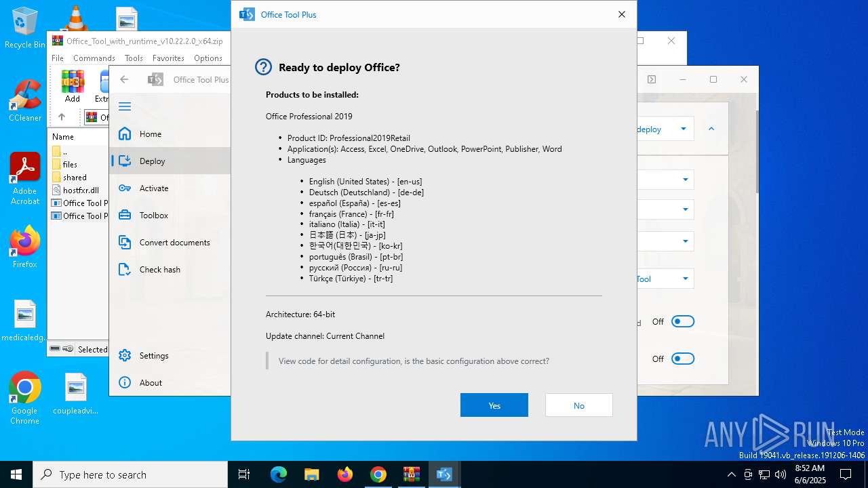Click the Activate key icon
Screen dimensions: 868x488
point(125,188)
